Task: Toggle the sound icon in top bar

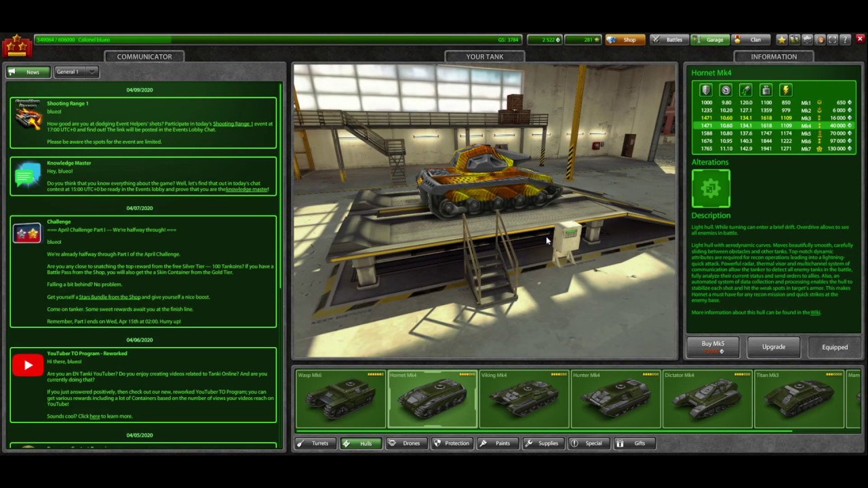Action: coord(820,40)
